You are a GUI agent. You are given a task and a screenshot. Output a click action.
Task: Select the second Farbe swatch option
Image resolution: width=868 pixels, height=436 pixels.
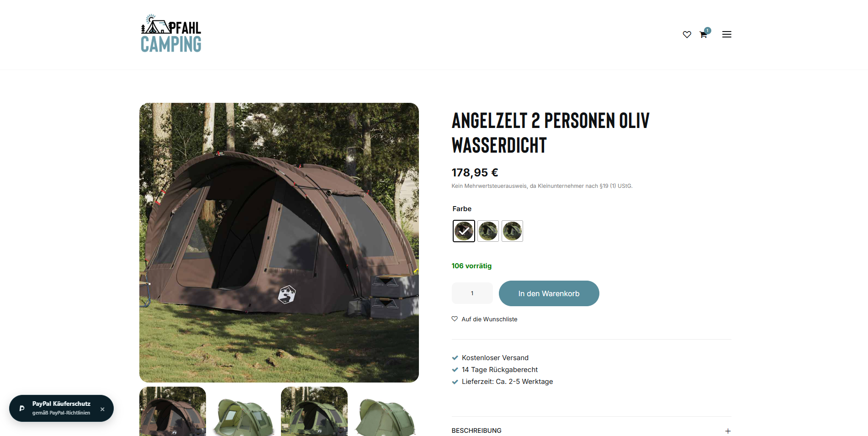tap(488, 231)
